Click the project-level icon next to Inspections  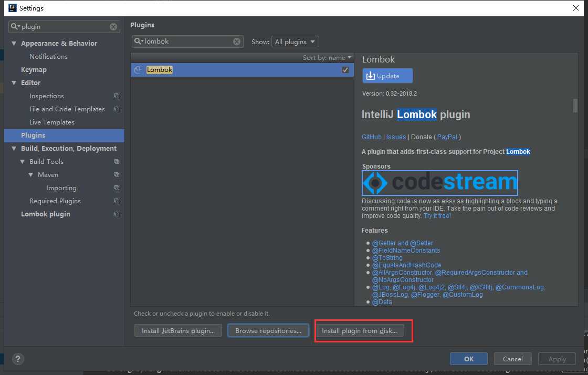coord(117,96)
